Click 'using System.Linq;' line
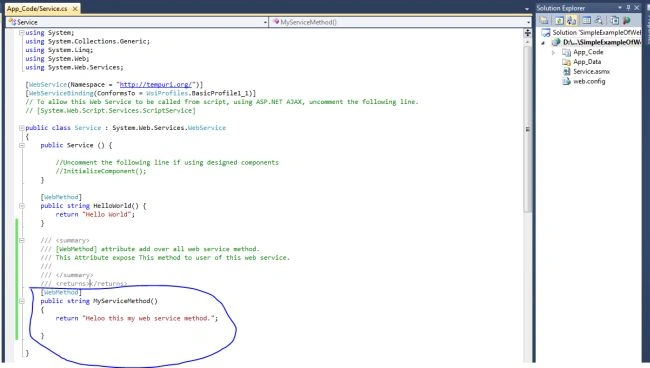 [x=59, y=50]
